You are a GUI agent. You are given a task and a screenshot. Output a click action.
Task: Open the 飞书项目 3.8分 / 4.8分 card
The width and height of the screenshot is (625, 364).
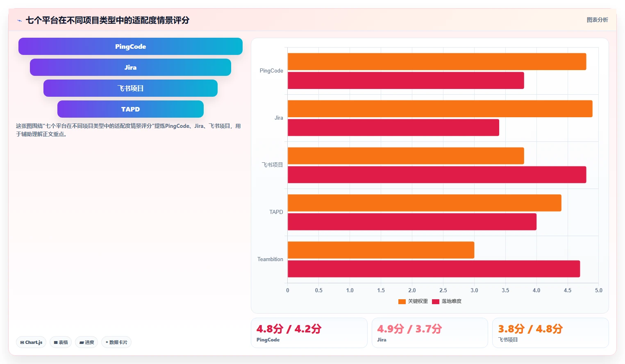(x=550, y=333)
